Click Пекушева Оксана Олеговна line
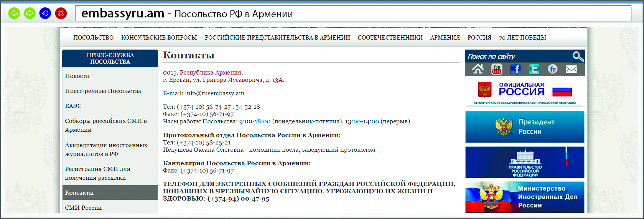 pyautogui.click(x=269, y=150)
